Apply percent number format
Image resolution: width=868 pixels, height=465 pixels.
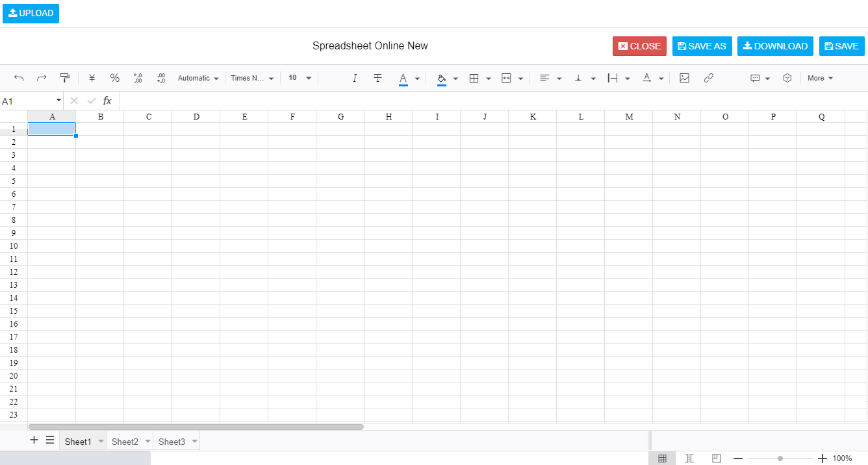pos(114,78)
